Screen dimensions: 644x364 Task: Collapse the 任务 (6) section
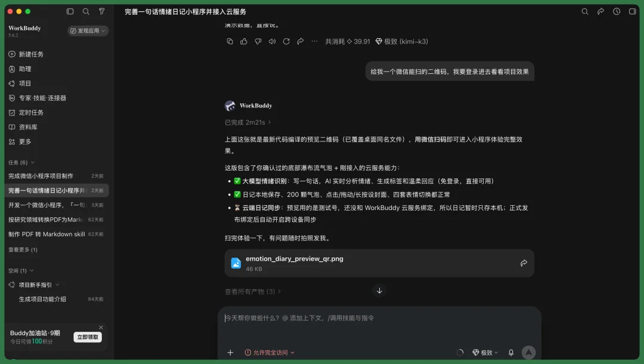[21, 162]
